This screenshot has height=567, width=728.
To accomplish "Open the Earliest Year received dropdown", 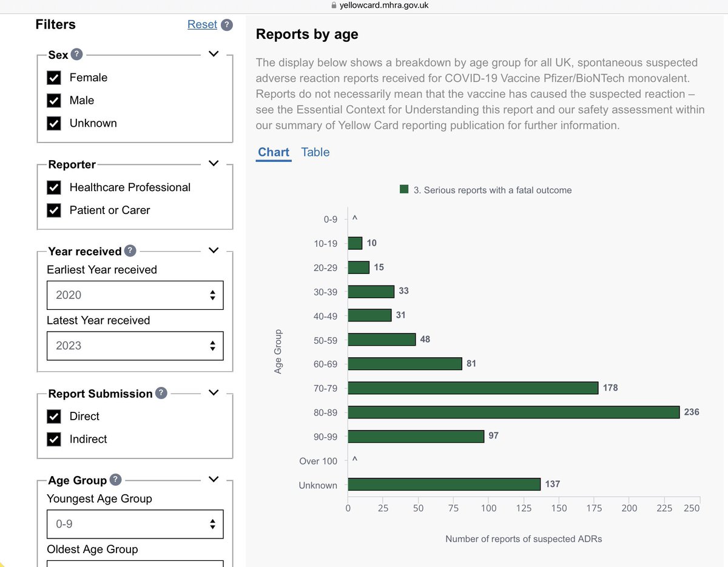I will [x=135, y=295].
